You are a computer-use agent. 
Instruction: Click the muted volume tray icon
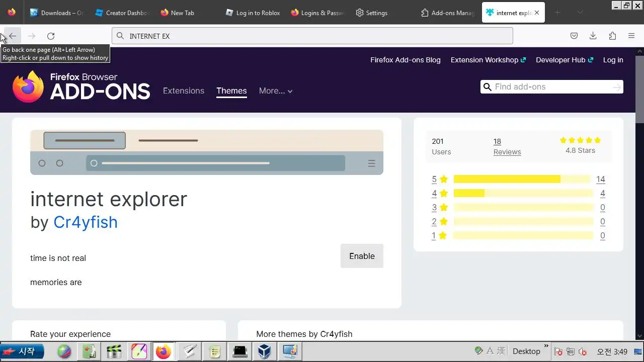583,351
